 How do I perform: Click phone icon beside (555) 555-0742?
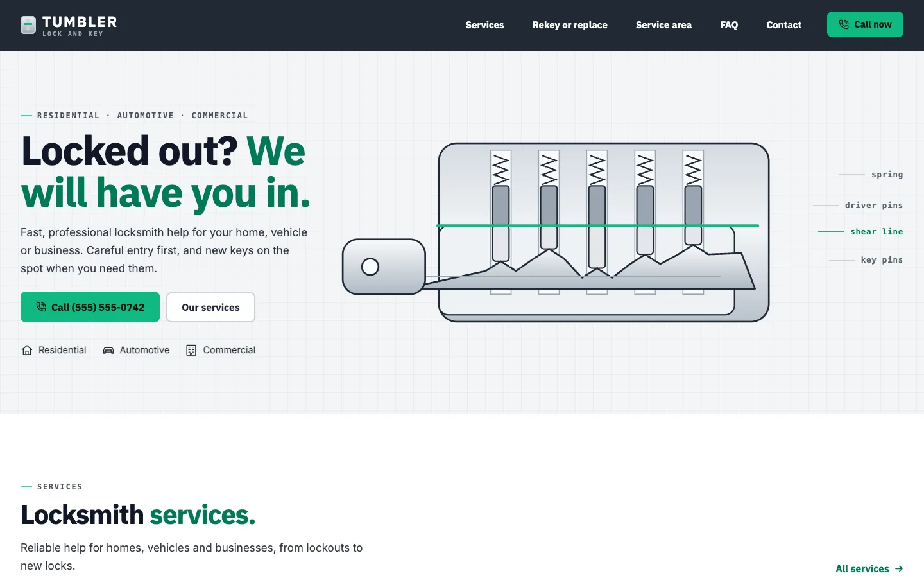[41, 307]
